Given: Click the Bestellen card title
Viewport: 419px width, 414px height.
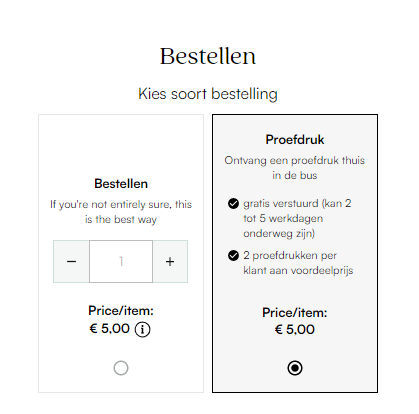Looking at the screenshot, I should 121,184.
